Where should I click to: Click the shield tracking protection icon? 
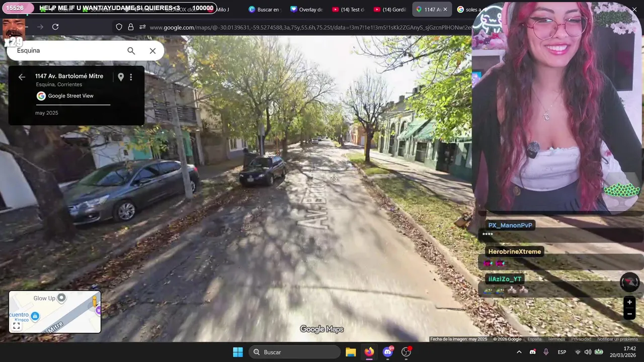pyautogui.click(x=119, y=27)
